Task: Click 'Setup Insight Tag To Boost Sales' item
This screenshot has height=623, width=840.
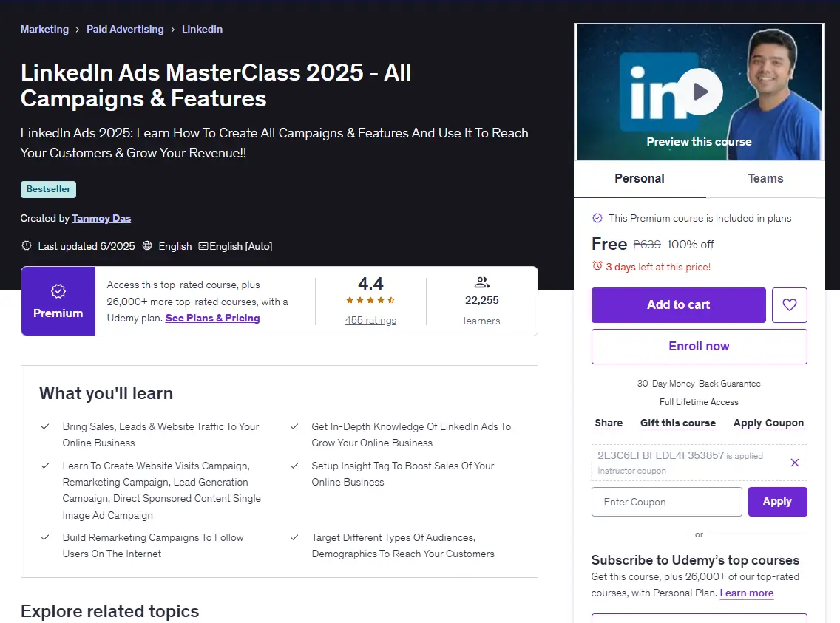Action: 403,474
